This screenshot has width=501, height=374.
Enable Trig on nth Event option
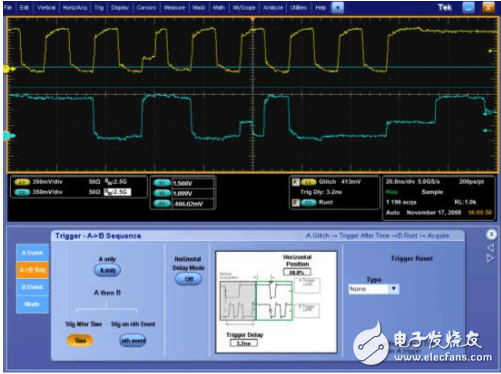(x=133, y=341)
